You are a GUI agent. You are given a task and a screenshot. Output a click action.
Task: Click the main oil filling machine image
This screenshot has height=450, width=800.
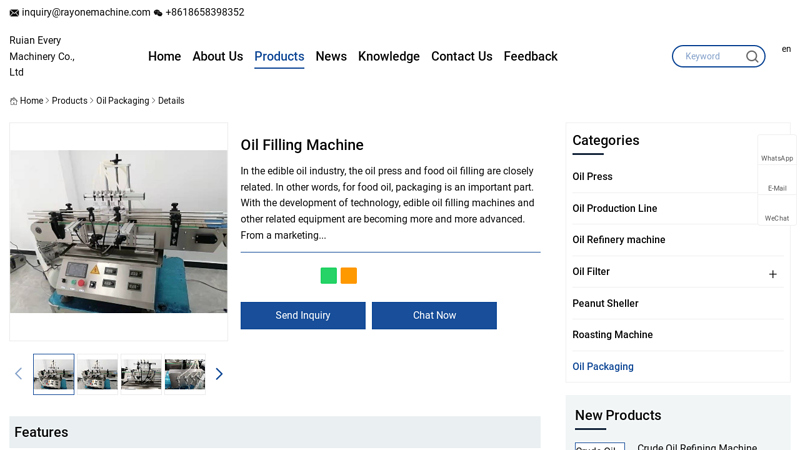118,231
